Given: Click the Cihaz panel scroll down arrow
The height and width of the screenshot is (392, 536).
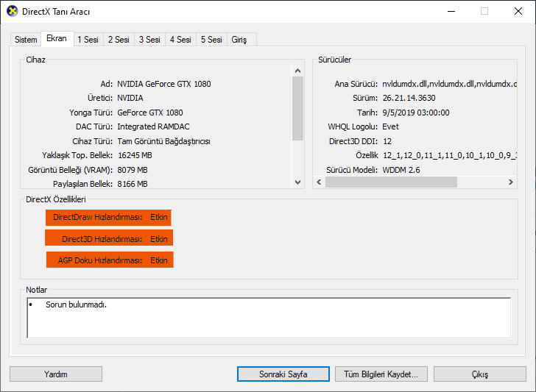Looking at the screenshot, I should tap(297, 182).
